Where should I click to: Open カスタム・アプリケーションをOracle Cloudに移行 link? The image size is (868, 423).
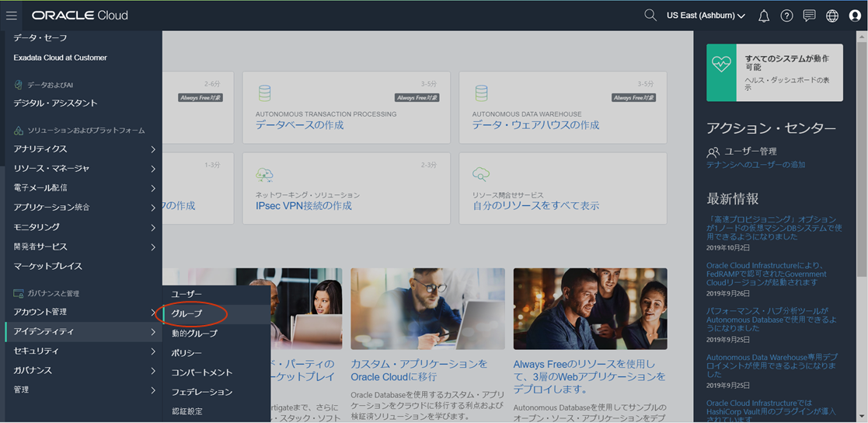point(419,371)
